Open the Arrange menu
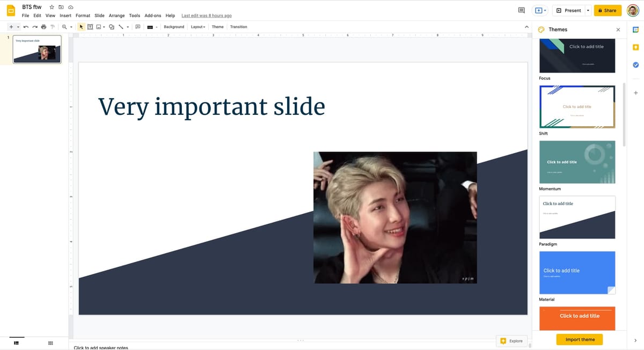Screen dimensions: 644x350 tap(116, 16)
